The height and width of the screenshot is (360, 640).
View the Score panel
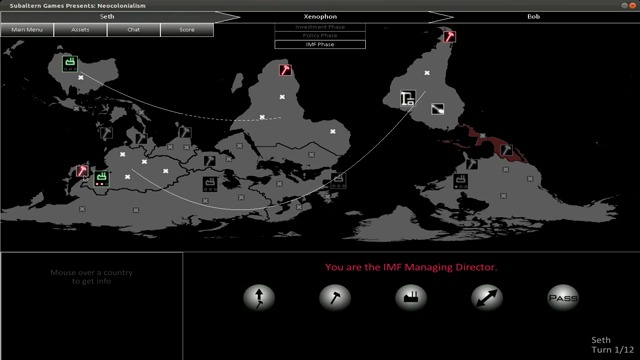tap(187, 30)
